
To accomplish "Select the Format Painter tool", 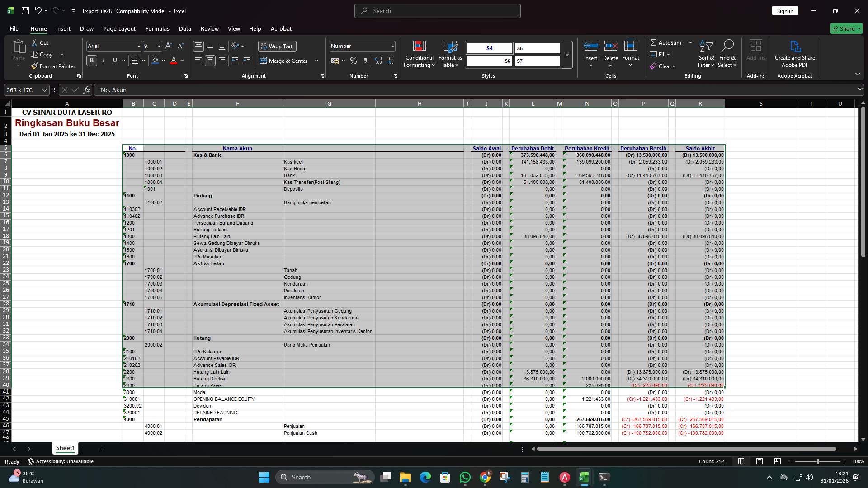I will point(53,66).
